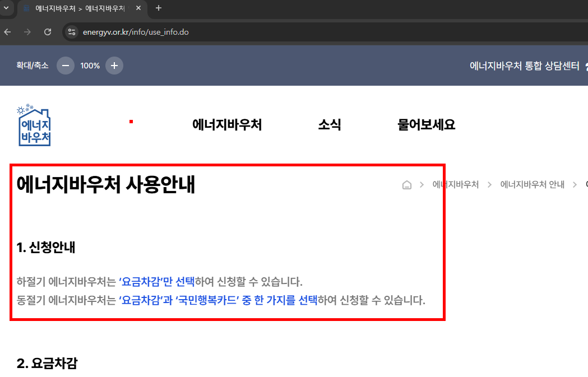Open the 물어보세요 navigation menu
The width and height of the screenshot is (588, 377).
(x=426, y=125)
